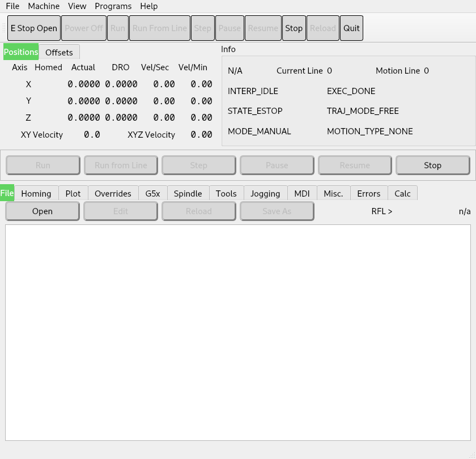The height and width of the screenshot is (459, 476).
Task: Click the Save As button
Action: click(277, 211)
